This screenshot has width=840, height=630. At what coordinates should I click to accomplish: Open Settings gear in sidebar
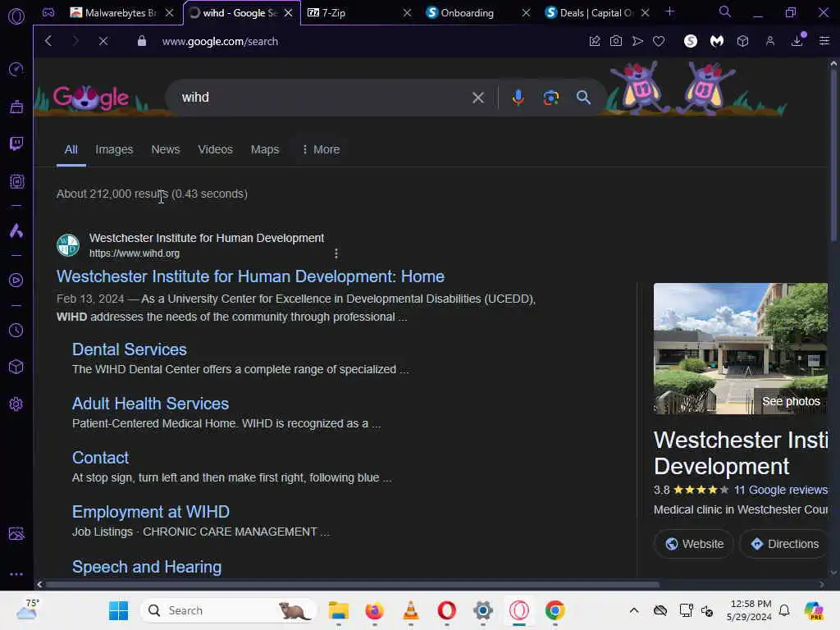pos(16,404)
